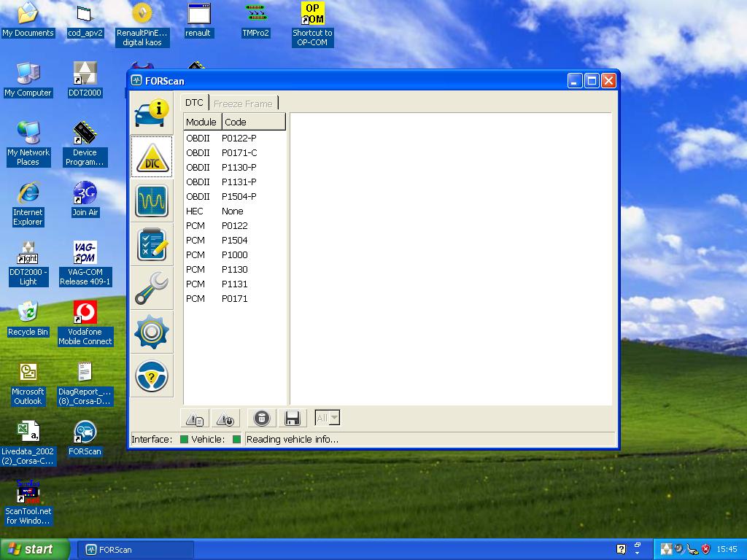Switch to the Freeze Frame tab
Screen dimensions: 747x560
tap(243, 104)
